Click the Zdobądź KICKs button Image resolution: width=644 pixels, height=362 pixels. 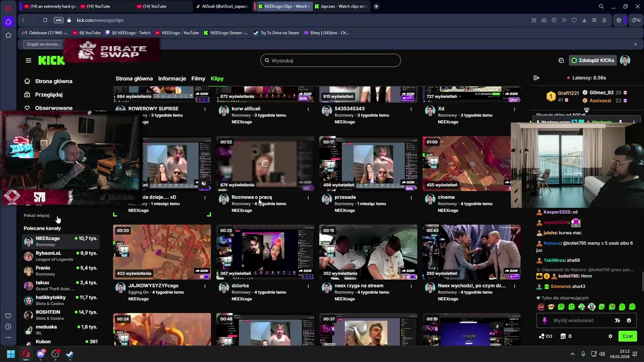click(593, 60)
